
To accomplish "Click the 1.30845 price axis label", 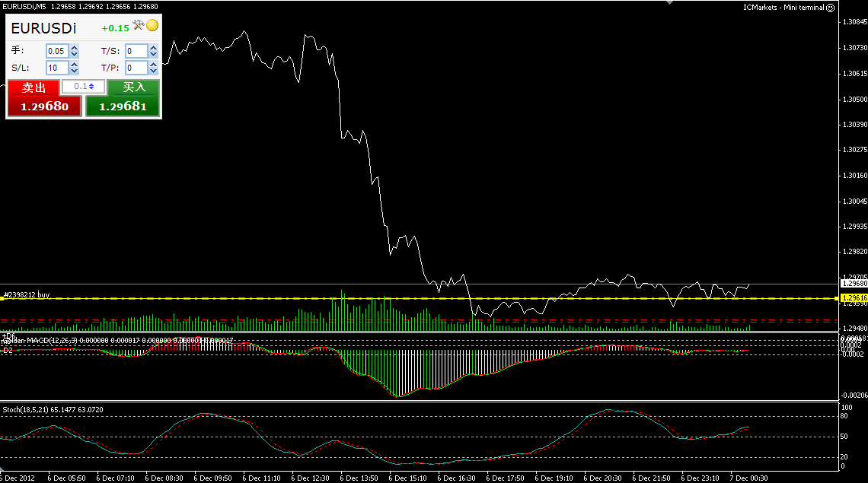I will tap(854, 22).
